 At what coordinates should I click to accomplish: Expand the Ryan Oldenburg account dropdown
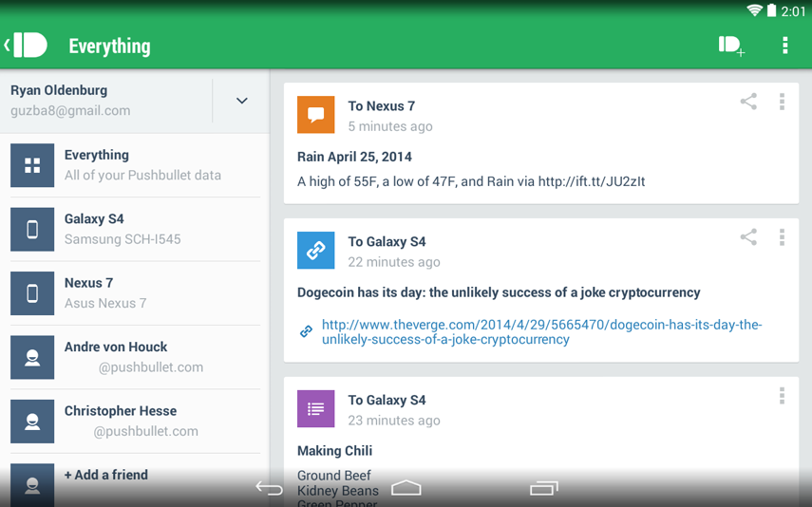[242, 101]
